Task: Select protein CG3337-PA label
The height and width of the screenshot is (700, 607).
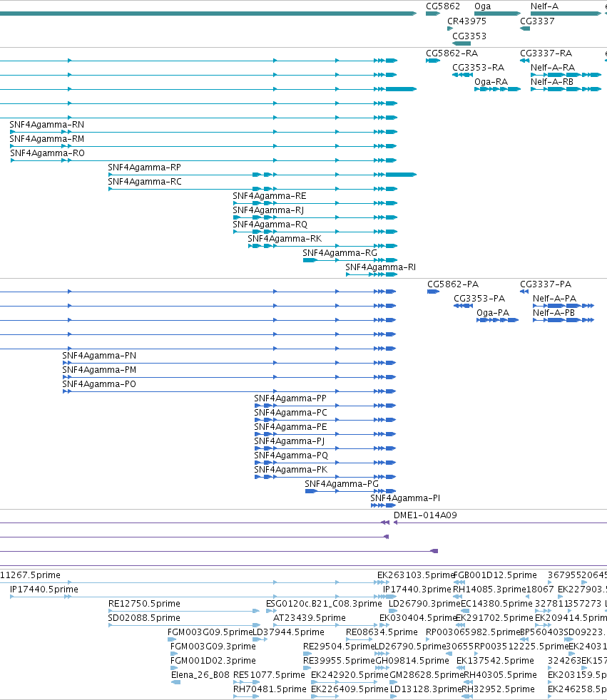Action: 546,284
